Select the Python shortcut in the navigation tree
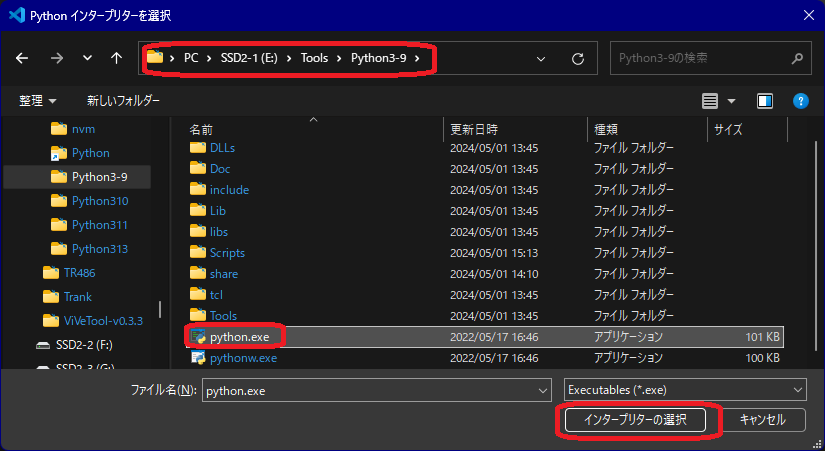This screenshot has width=825, height=451. (80, 153)
